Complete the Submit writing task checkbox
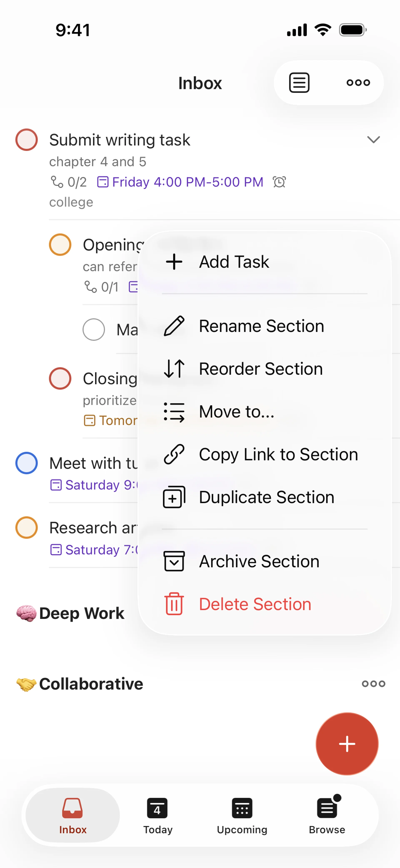This screenshot has width=400, height=868. tap(27, 140)
